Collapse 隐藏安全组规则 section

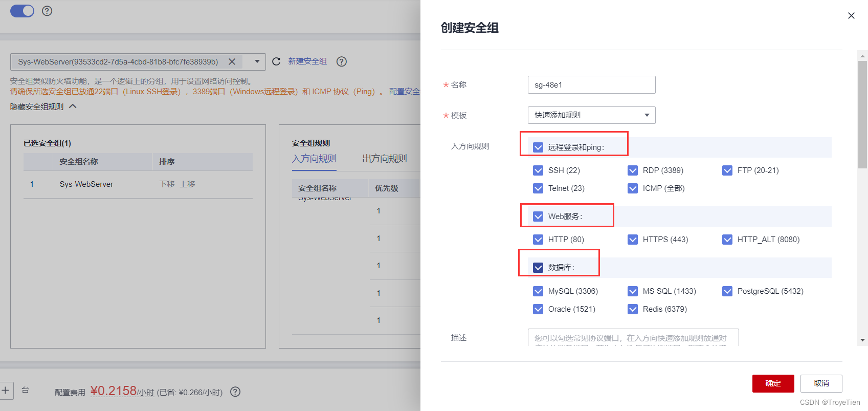coord(43,106)
